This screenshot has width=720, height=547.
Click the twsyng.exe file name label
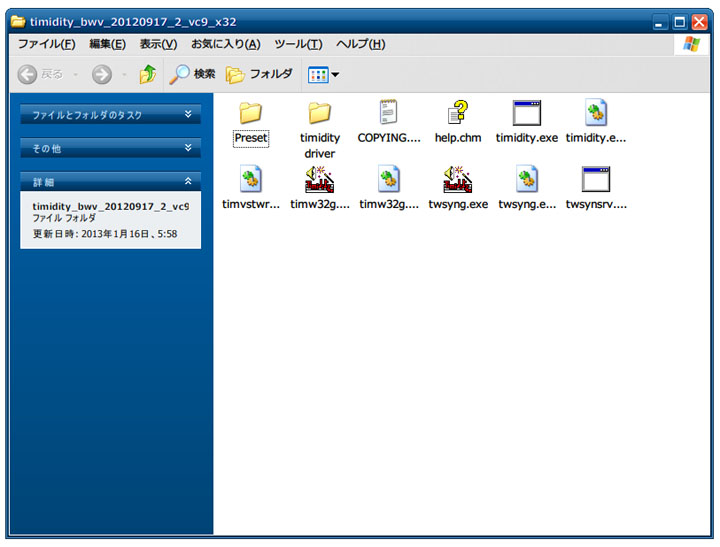(458, 204)
